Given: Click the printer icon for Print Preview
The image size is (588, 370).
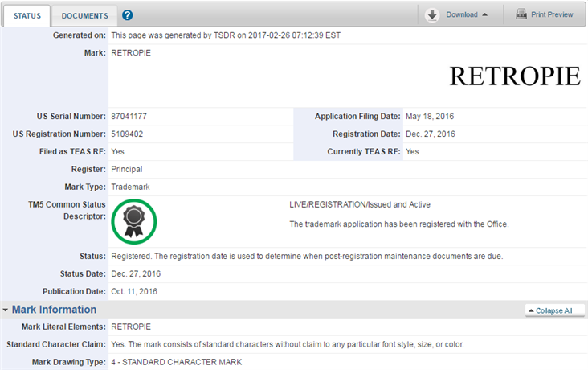Looking at the screenshot, I should pos(521,14).
